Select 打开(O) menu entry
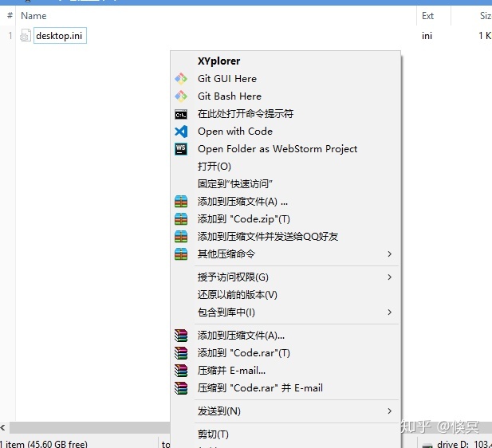 pyautogui.click(x=285, y=167)
